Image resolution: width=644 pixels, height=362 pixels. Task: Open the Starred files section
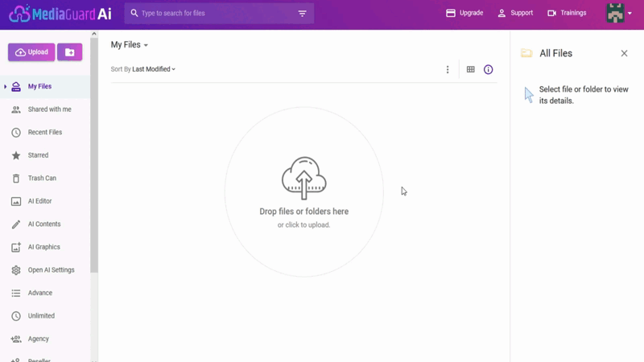[38, 155]
